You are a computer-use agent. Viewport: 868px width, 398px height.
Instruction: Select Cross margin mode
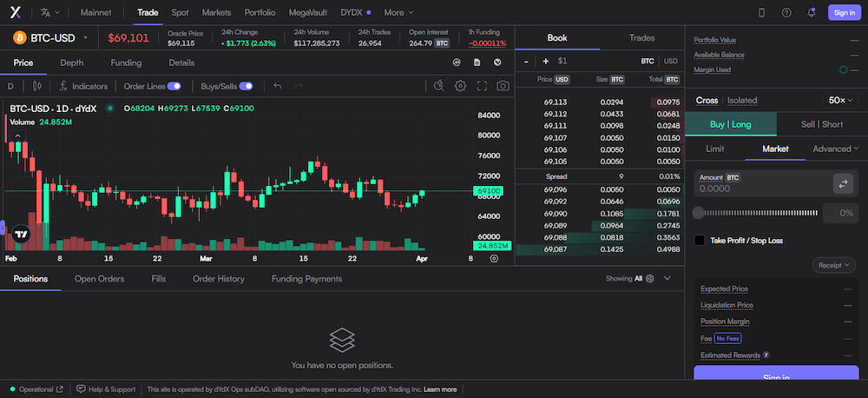click(x=707, y=100)
